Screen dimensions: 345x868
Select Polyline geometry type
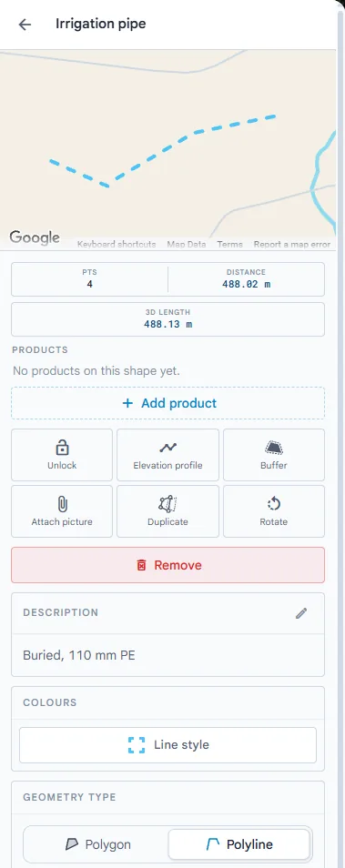click(x=238, y=844)
